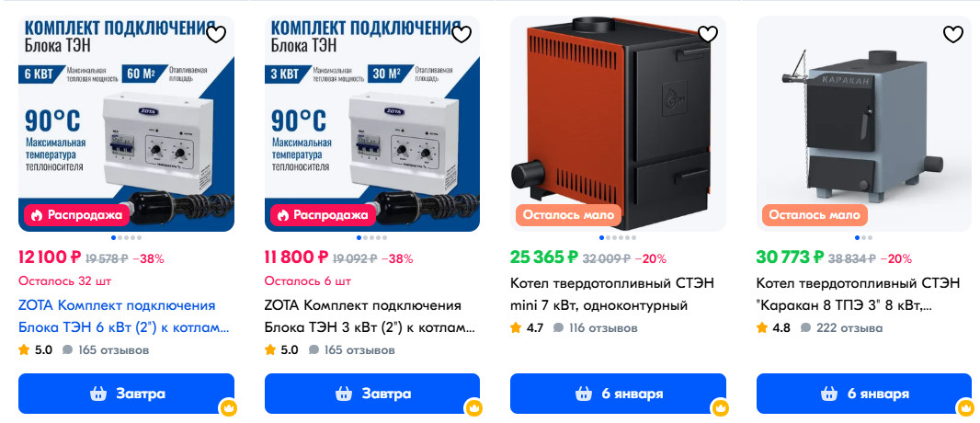Click the crown badge on Каракан product button

965,408
